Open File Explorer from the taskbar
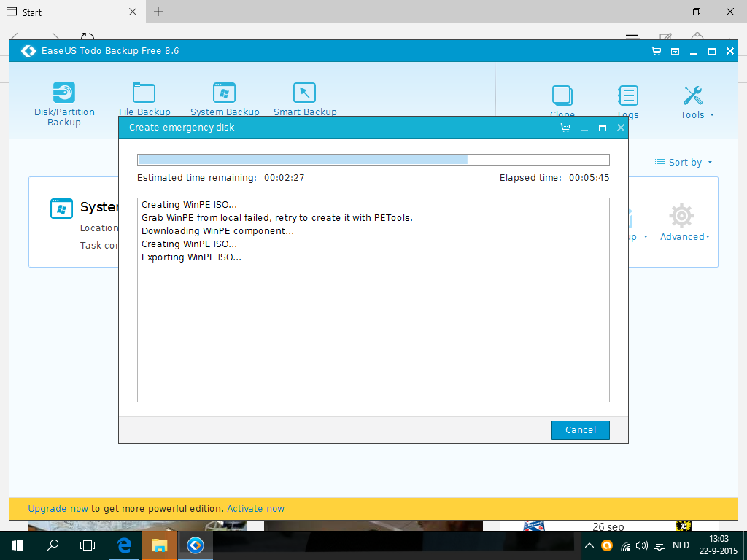The width and height of the screenshot is (747, 560). coord(159,545)
